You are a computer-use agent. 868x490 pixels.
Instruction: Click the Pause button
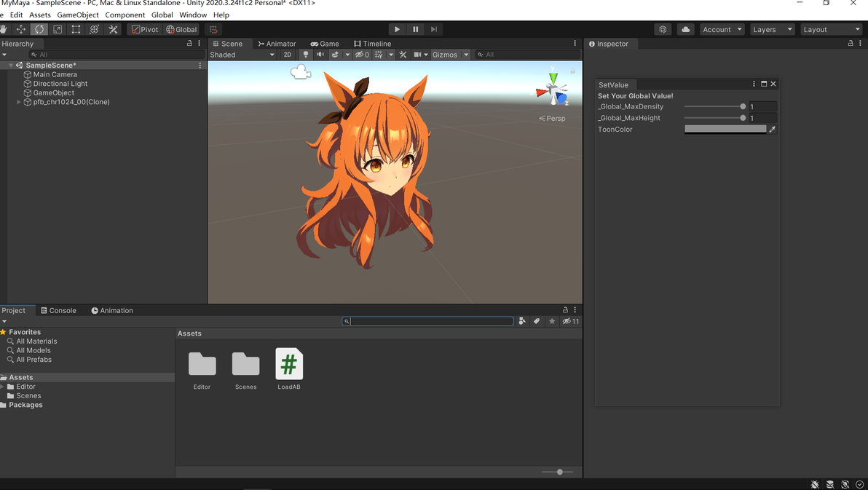tap(416, 29)
